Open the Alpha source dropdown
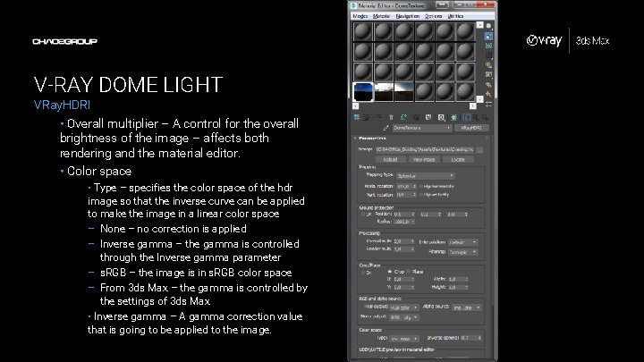This screenshot has width=644, height=362. pos(467,307)
